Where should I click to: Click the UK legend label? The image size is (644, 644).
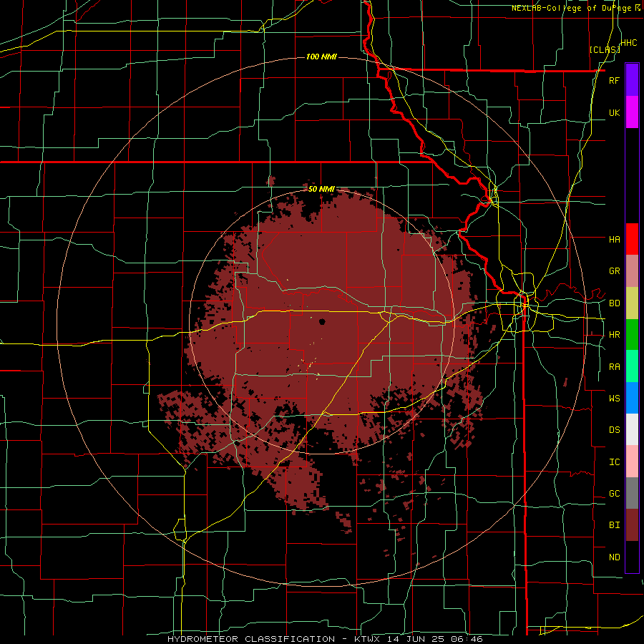click(x=614, y=112)
